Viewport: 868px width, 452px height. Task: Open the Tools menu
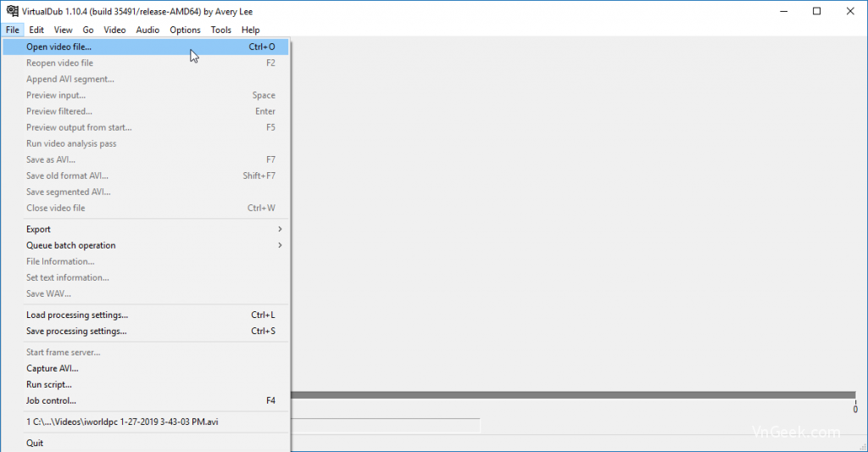[221, 30]
